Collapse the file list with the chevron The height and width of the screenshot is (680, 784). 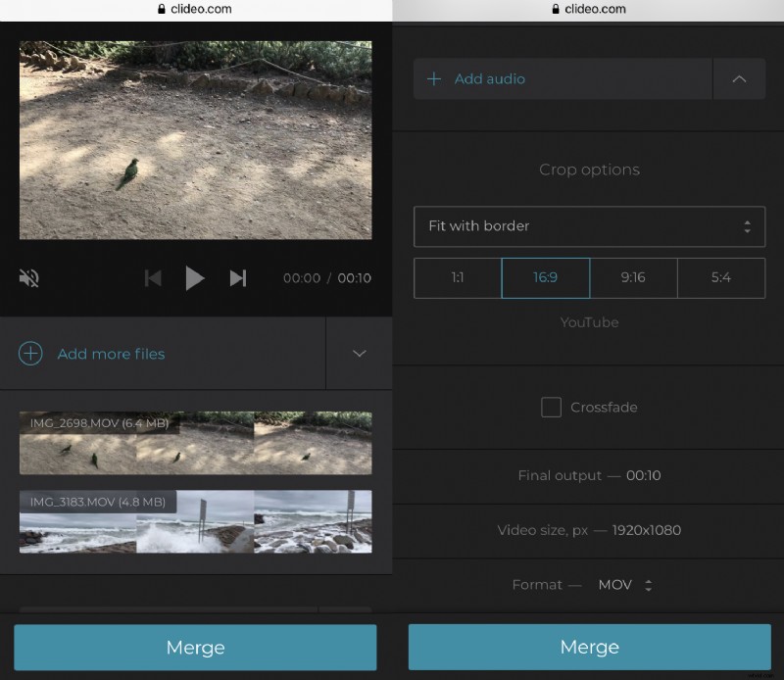[x=359, y=354]
